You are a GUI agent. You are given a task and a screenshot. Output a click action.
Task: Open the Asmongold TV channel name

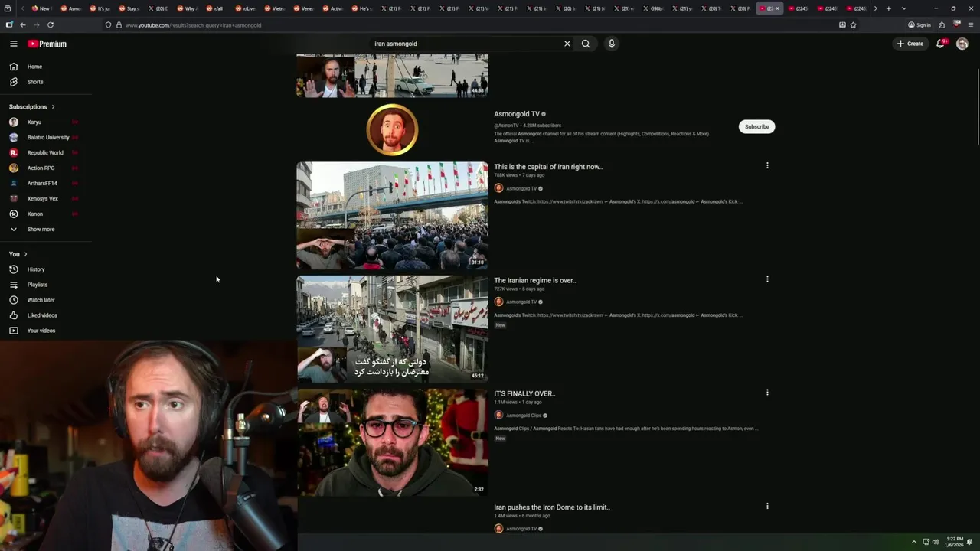(x=517, y=114)
